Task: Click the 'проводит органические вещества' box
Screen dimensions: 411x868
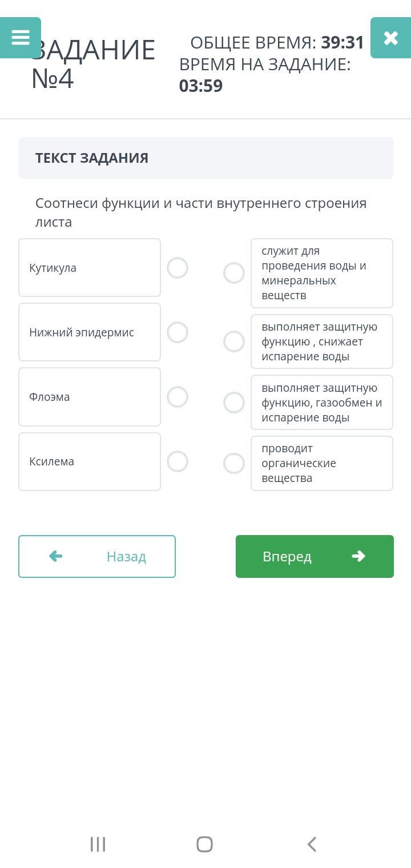Action: 322,463
